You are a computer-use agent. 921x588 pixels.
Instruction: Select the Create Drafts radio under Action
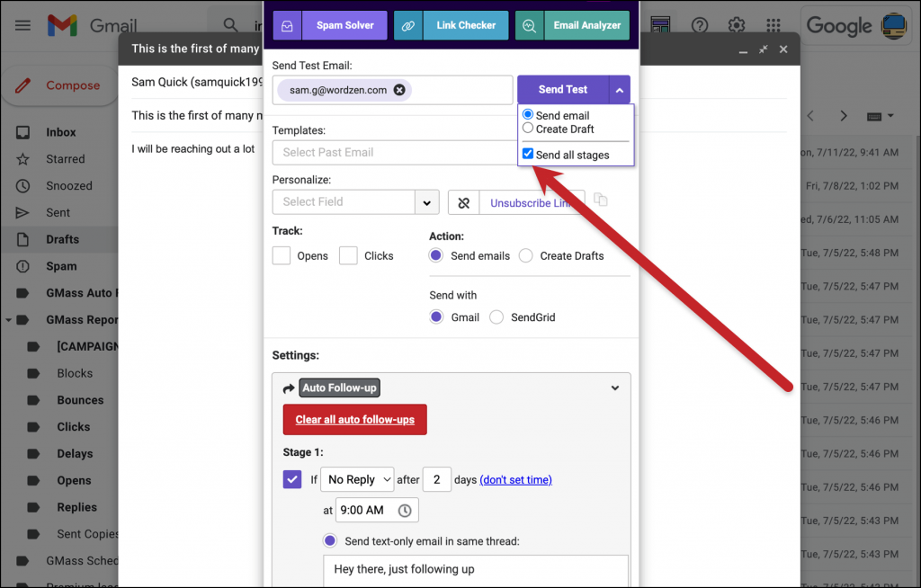pos(525,255)
